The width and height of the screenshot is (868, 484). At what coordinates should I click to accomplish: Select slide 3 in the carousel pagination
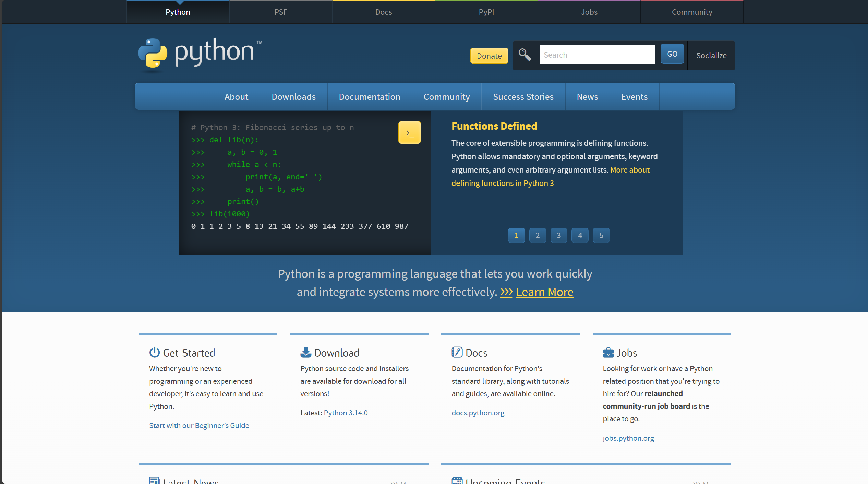pyautogui.click(x=558, y=235)
